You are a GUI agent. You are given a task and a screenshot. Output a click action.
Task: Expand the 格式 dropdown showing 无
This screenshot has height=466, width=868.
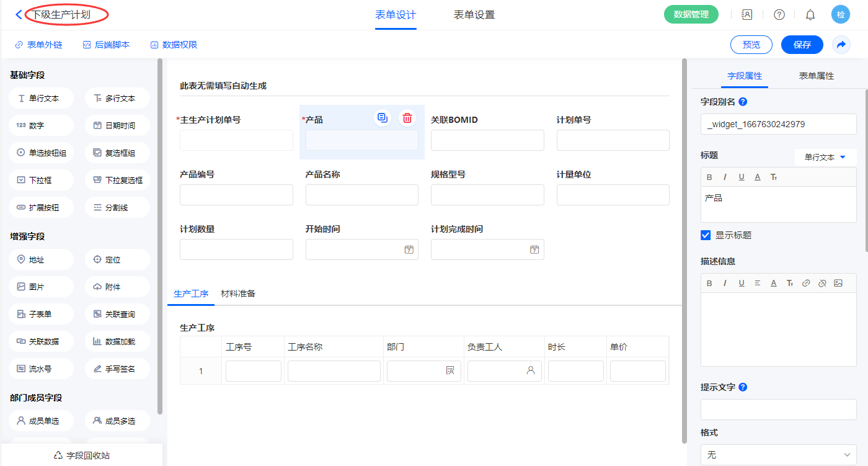[x=778, y=455]
